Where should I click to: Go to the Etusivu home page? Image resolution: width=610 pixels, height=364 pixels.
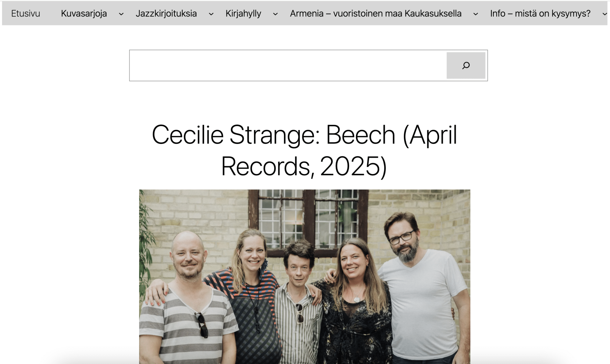tap(26, 13)
